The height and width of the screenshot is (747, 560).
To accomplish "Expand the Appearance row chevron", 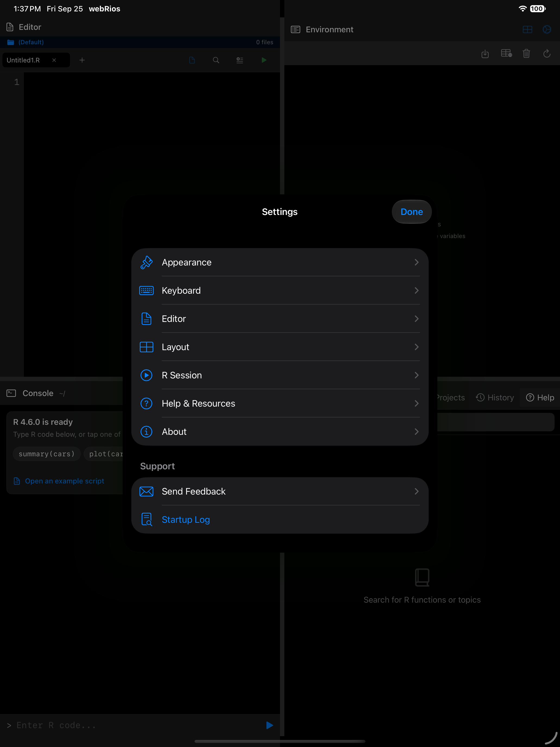I will pyautogui.click(x=416, y=262).
